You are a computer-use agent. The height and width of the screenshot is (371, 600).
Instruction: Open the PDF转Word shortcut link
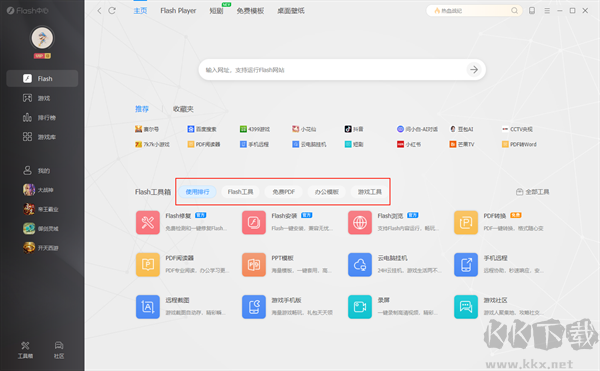click(x=519, y=144)
